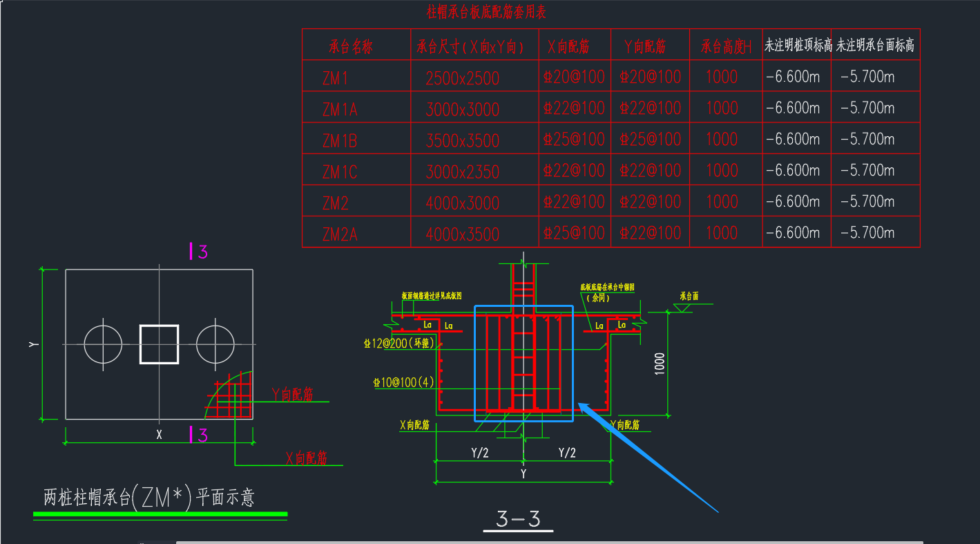Click the plan title 两桩柱帽承台(ZM*)平面示意
Viewport: 980px width, 544px height.
pyautogui.click(x=149, y=497)
